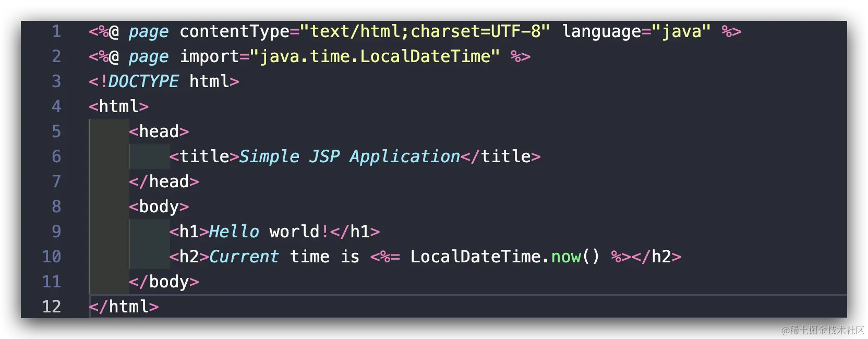
Task: Click line number 2 in the gutter
Action: tap(56, 56)
